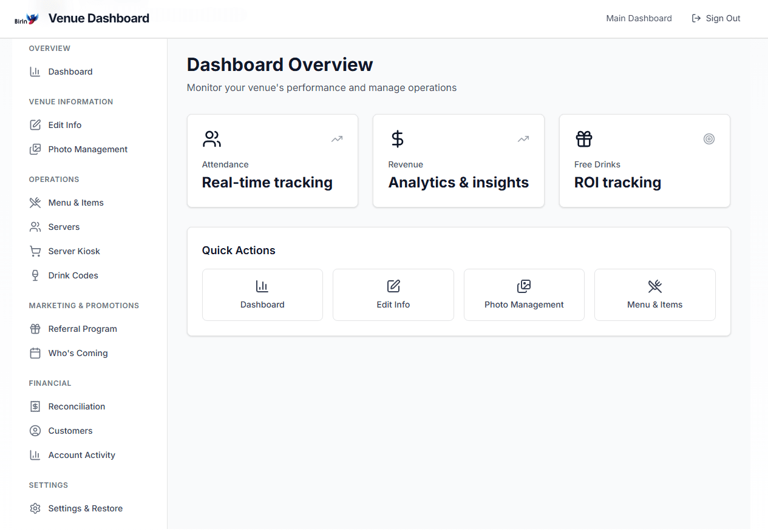Click the Revenue Analytics & insights card
This screenshot has height=532, width=768.
pyautogui.click(x=458, y=161)
